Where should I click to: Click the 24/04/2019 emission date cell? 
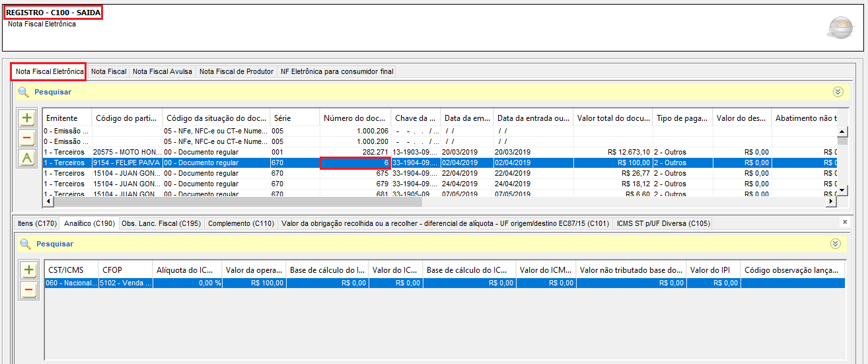click(467, 184)
